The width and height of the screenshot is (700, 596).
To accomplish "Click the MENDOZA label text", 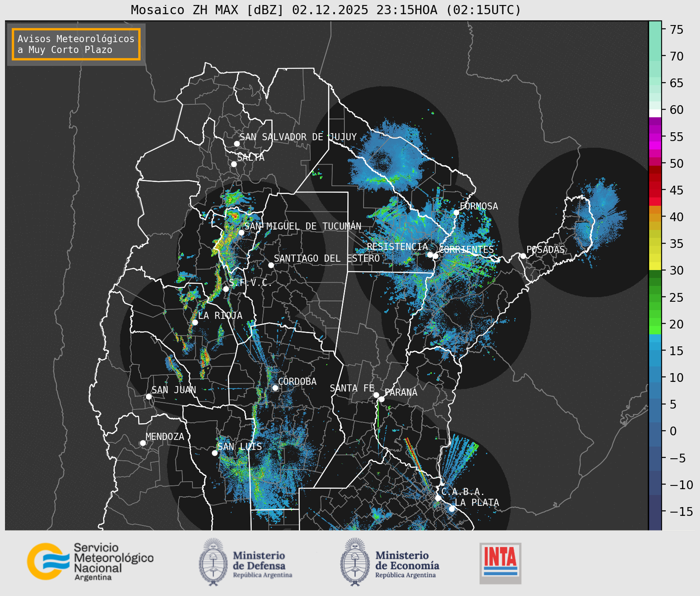I will tap(165, 437).
